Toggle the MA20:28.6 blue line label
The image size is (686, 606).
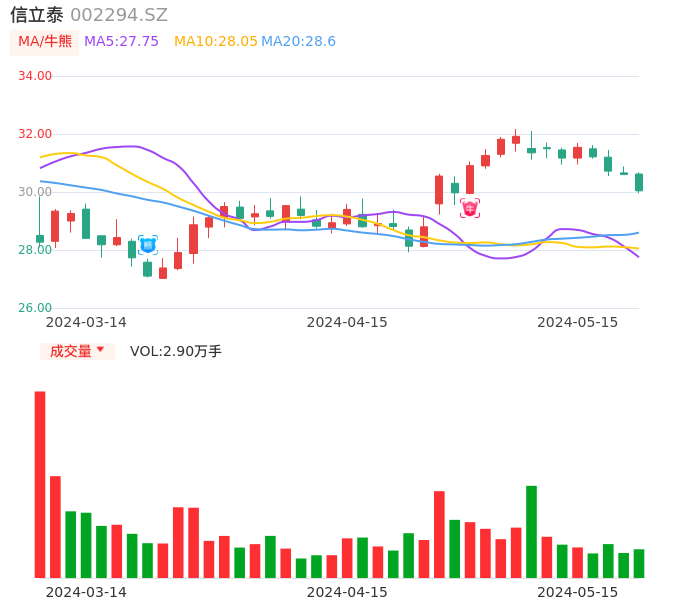(298, 42)
